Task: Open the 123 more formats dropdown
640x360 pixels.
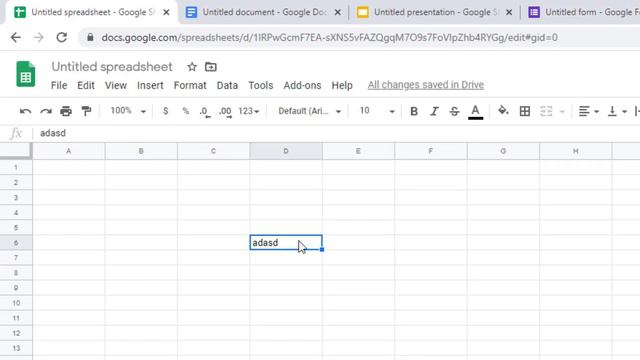Action: [x=249, y=111]
